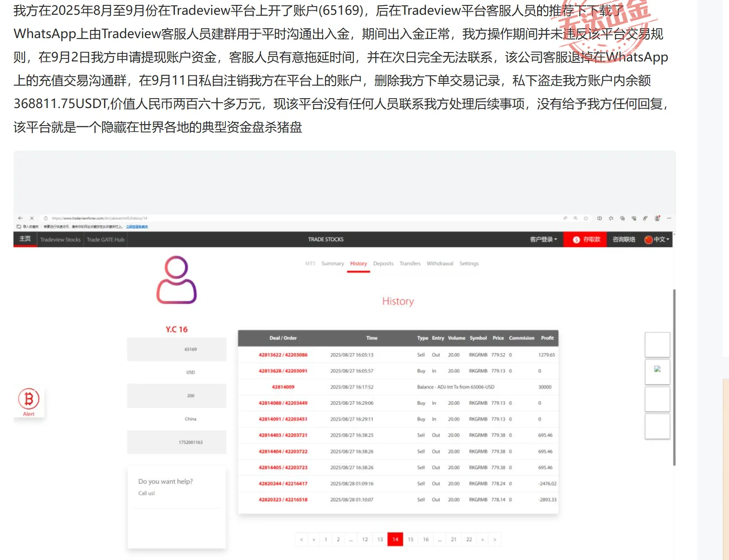Click the broken image widget on the right
The height and width of the screenshot is (560, 729).
click(657, 369)
